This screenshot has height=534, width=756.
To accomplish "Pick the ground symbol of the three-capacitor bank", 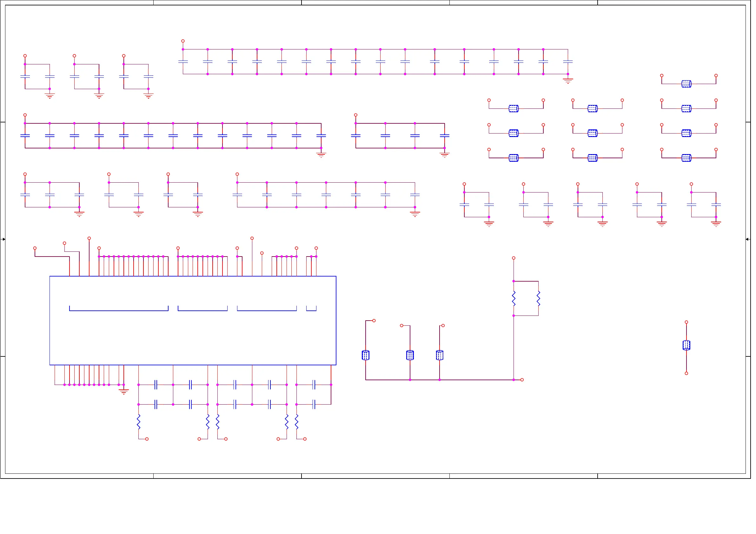I will [x=79, y=214].
